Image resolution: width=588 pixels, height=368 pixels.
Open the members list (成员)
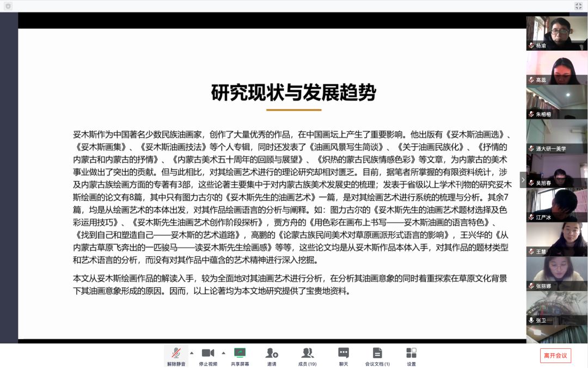coord(308,355)
